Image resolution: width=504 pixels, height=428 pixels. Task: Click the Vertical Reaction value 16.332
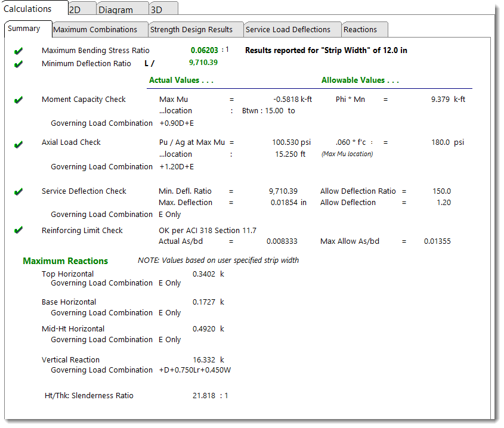point(204,360)
